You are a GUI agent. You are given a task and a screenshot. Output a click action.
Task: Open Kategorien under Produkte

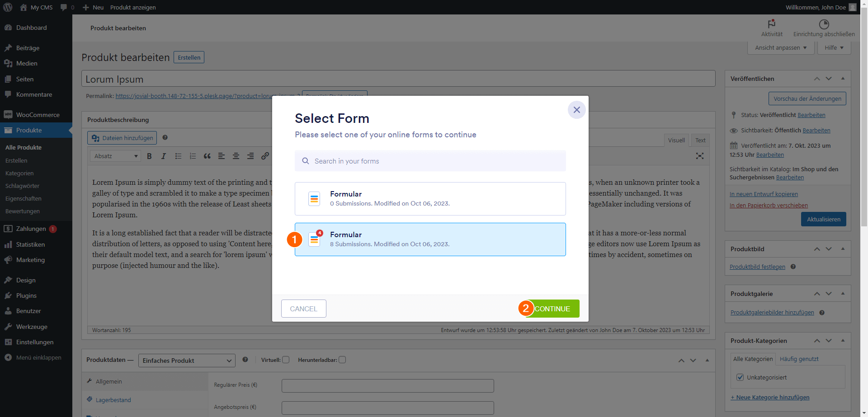point(19,173)
